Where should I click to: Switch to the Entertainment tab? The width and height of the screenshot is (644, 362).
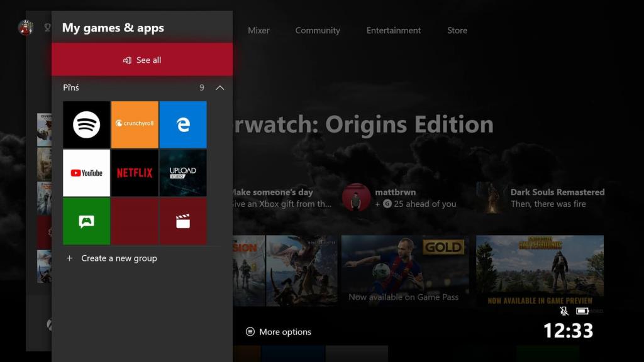[x=394, y=30]
